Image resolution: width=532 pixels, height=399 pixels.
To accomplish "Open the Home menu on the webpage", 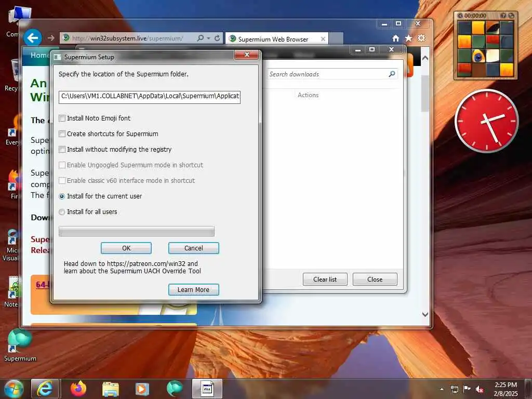I will tap(39, 55).
